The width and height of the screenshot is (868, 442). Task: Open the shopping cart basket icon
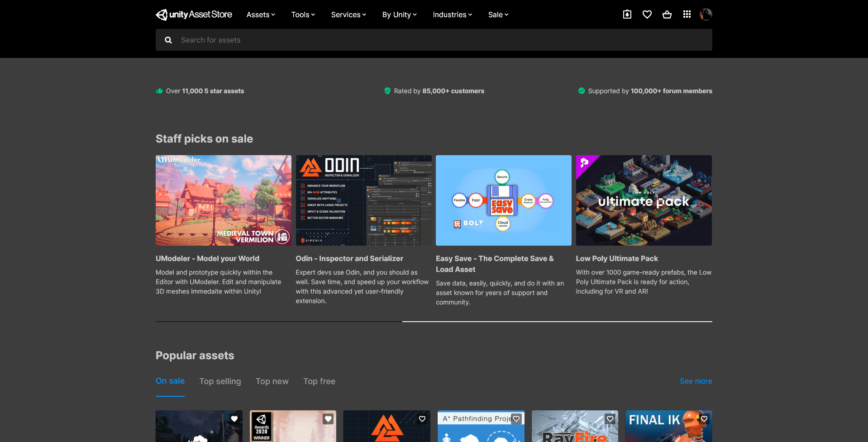pos(667,14)
